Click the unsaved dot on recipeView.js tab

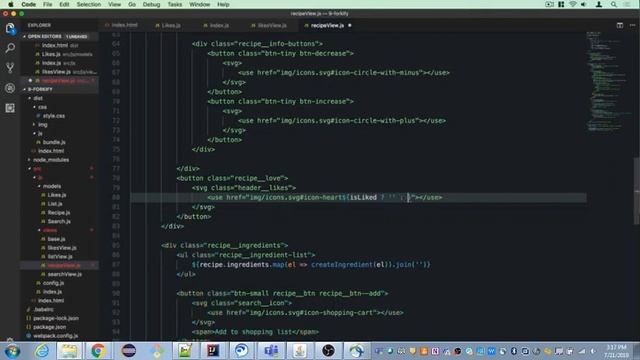click(350, 25)
